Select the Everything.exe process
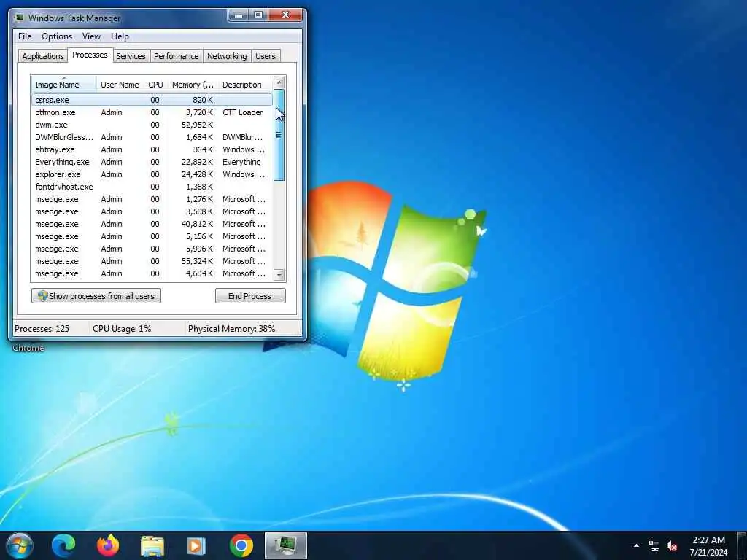This screenshot has height=560, width=747. [x=152, y=162]
